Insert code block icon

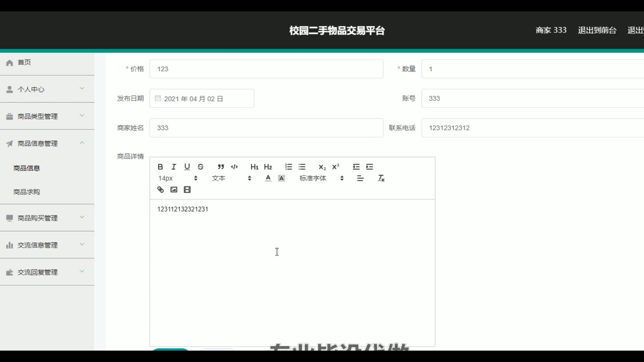point(234,167)
